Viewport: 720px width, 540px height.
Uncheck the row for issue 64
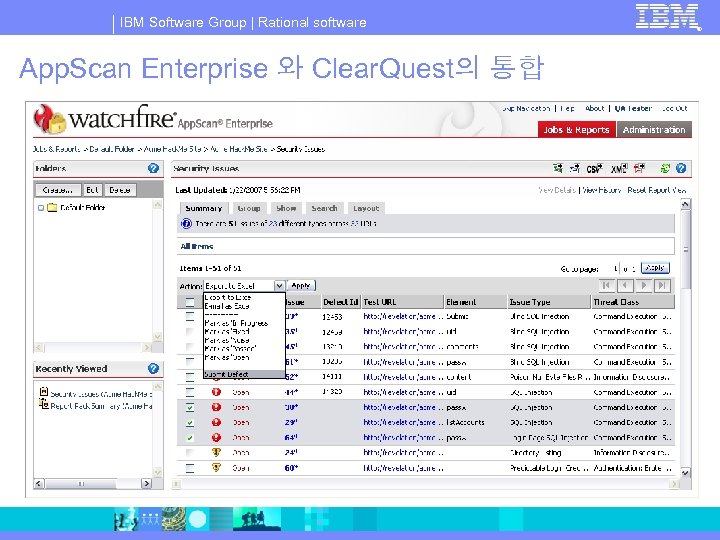[190, 438]
